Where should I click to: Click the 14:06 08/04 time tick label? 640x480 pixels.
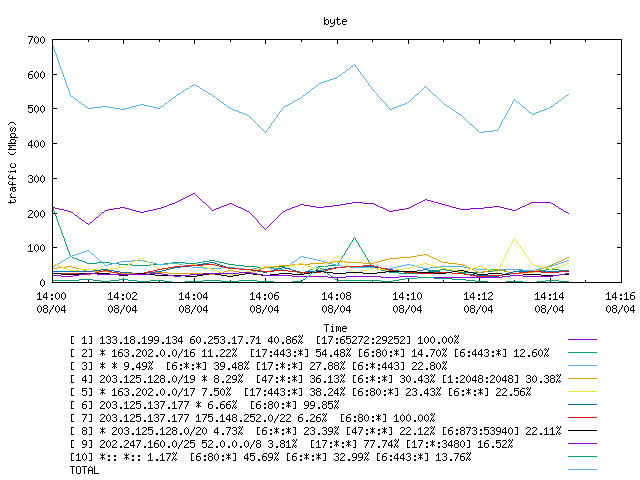[x=264, y=302]
